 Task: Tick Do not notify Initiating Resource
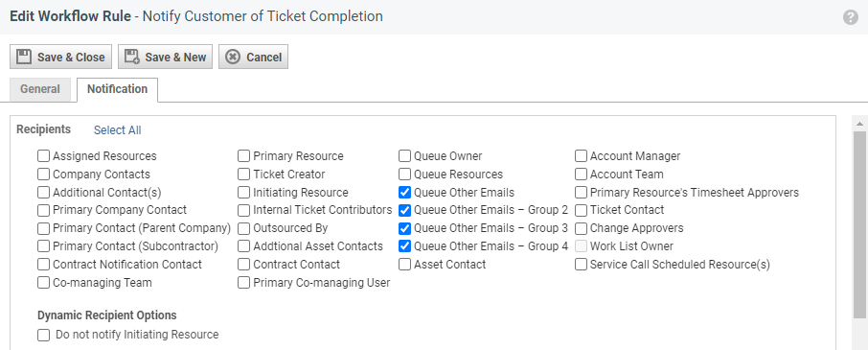(x=44, y=335)
